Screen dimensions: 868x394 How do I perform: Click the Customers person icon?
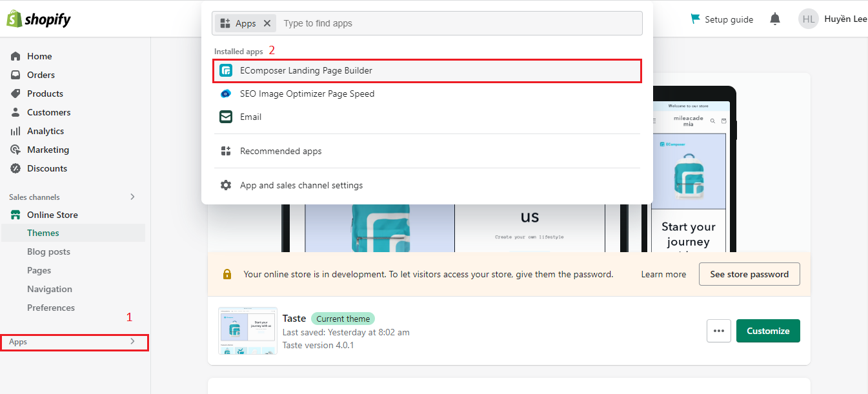15,112
